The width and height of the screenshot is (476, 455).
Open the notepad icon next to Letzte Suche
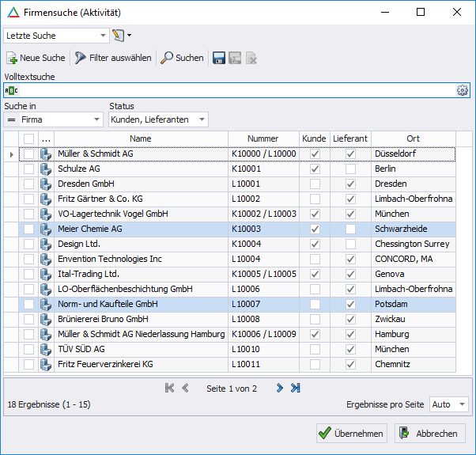point(119,35)
